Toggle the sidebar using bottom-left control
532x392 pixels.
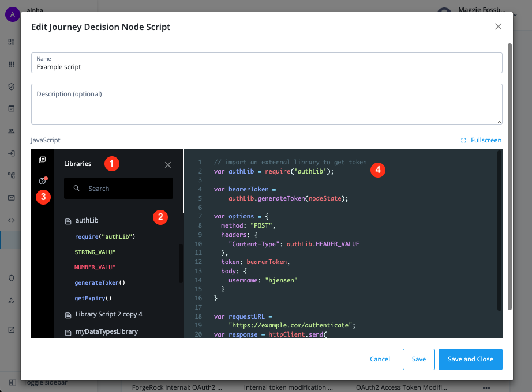coord(13,382)
